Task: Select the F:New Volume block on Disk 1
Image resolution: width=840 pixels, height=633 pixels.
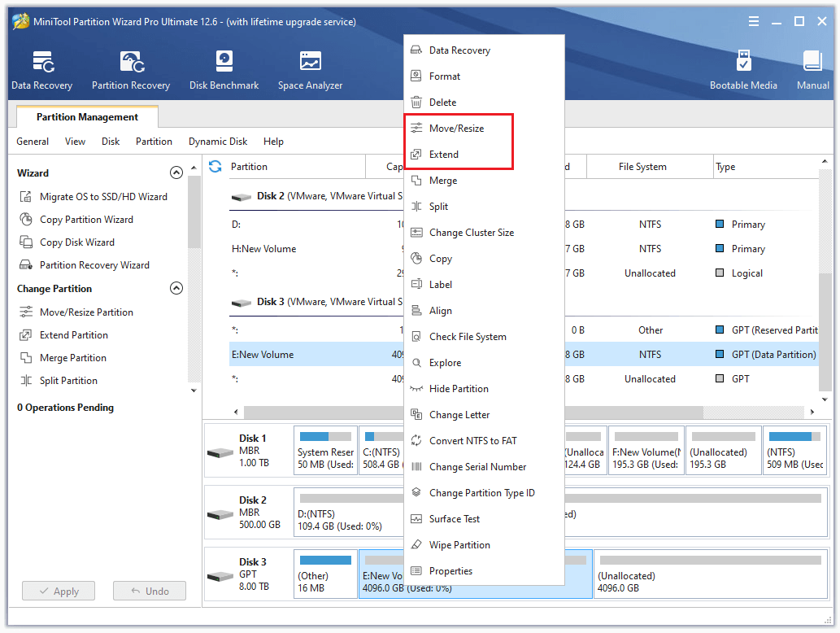Action: (646, 450)
